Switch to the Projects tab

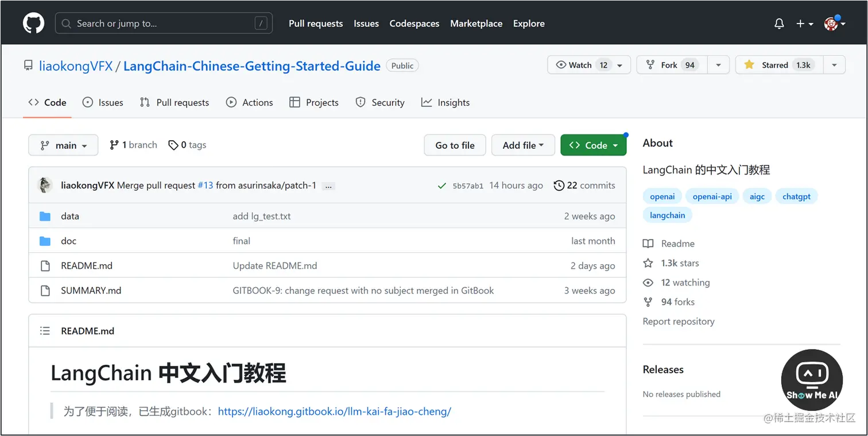(x=314, y=102)
